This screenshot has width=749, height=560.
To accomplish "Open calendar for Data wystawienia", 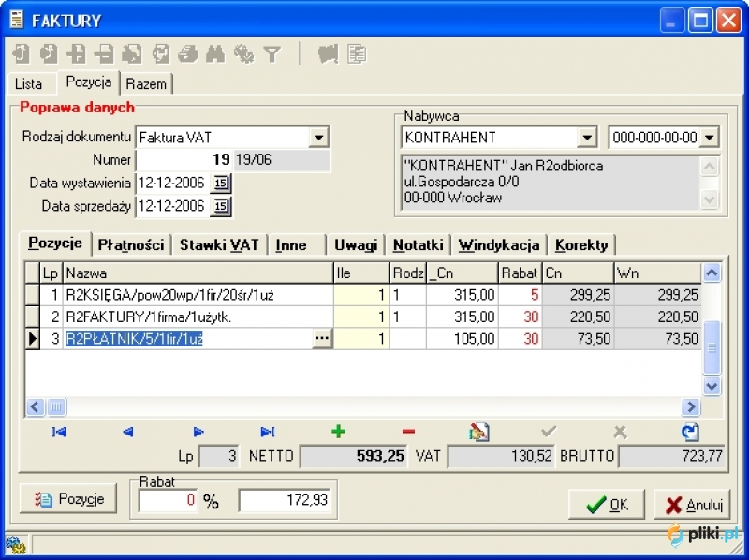I will 221,183.
